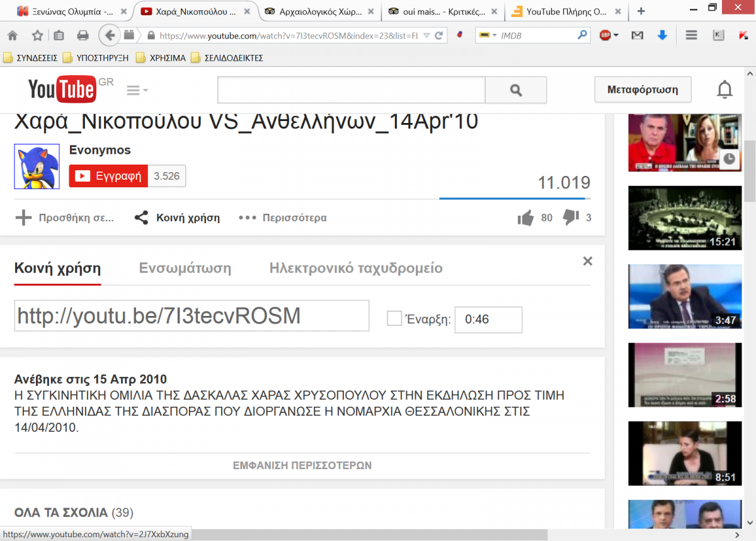Open the red Kaspersky icon
This screenshot has width=756, height=541.
point(743,35)
